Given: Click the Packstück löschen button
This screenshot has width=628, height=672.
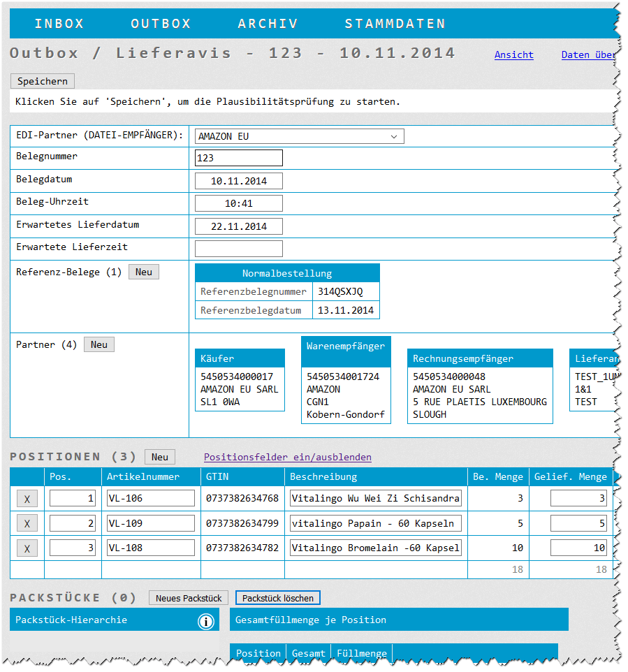Looking at the screenshot, I should [278, 598].
